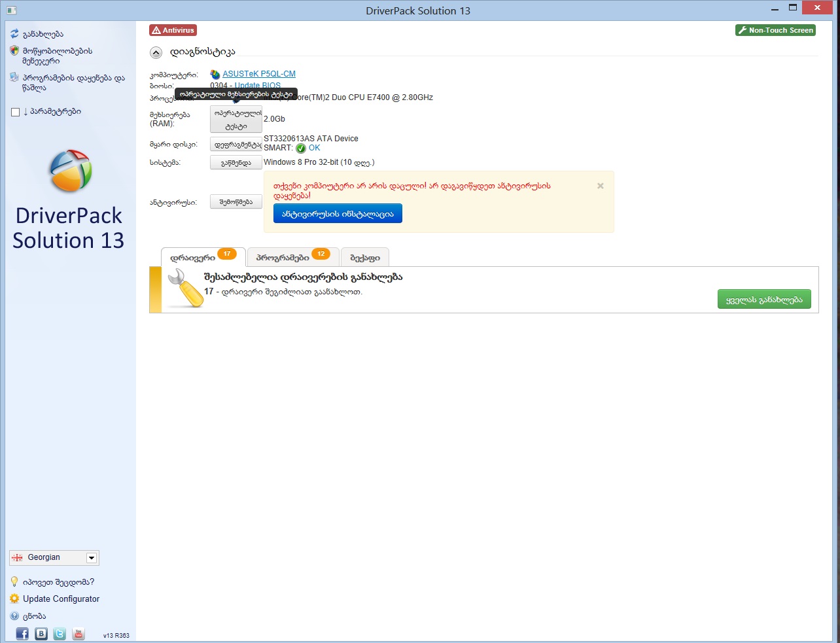
Task: Click the orange 12 badge on programs tab
Action: pos(321,254)
